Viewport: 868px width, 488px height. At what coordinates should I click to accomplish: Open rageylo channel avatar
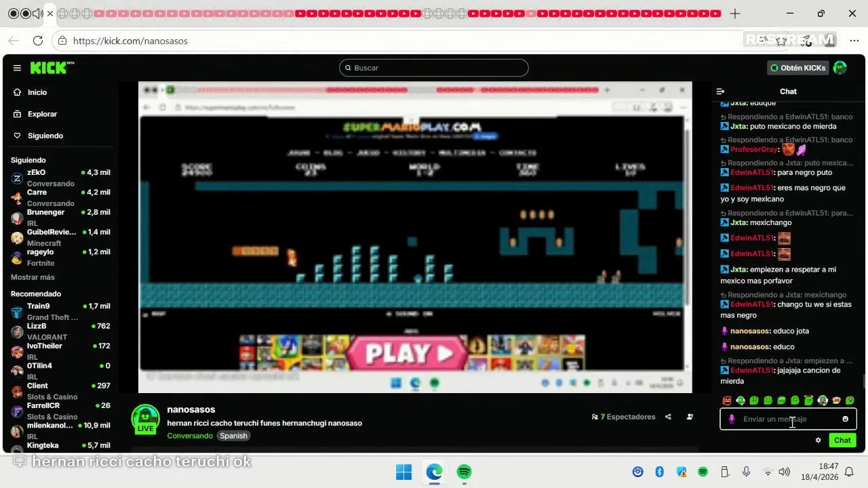17,258
